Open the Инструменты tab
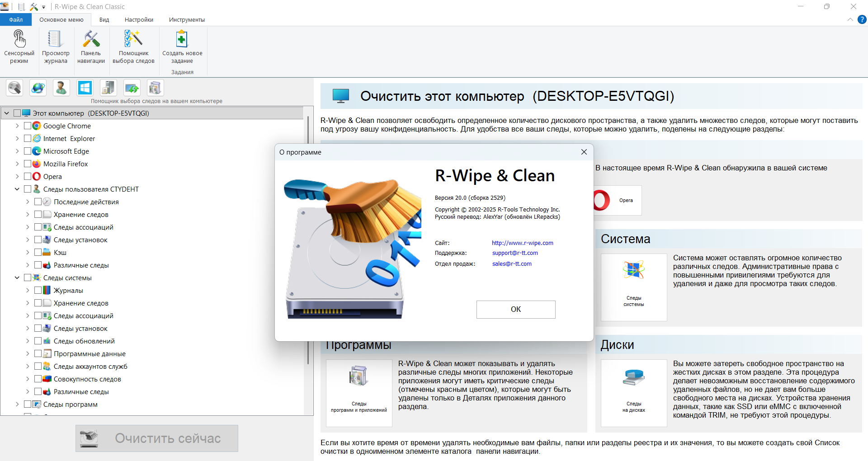The height and width of the screenshot is (461, 868). [187, 19]
